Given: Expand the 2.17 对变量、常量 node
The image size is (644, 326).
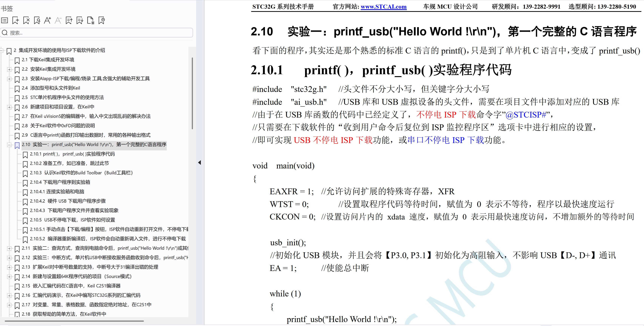Looking at the screenshot, I should 9,305.
